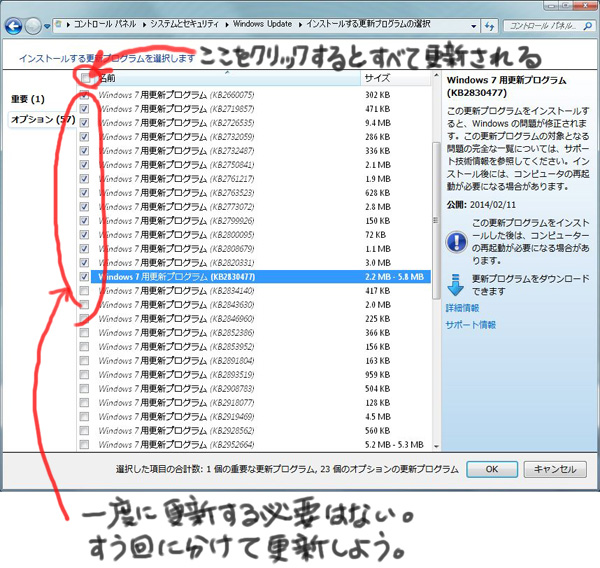Enable the KB2952664 update checkbox
The image size is (600, 568).
point(84,445)
